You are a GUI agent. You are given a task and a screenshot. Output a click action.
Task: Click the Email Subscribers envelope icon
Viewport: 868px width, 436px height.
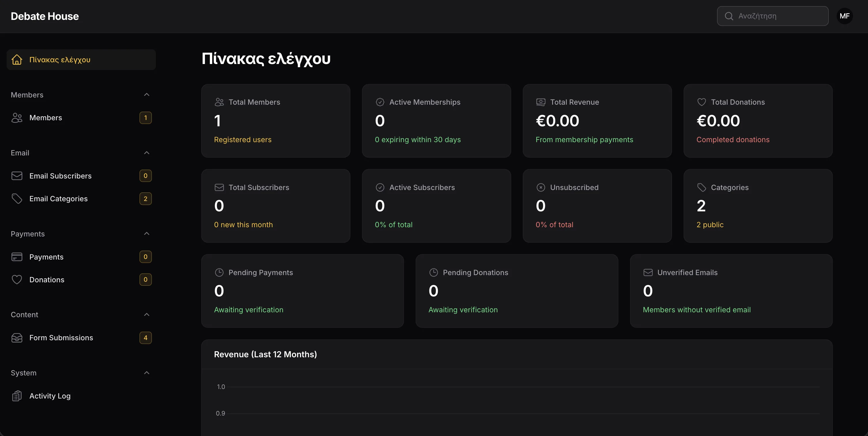click(17, 176)
